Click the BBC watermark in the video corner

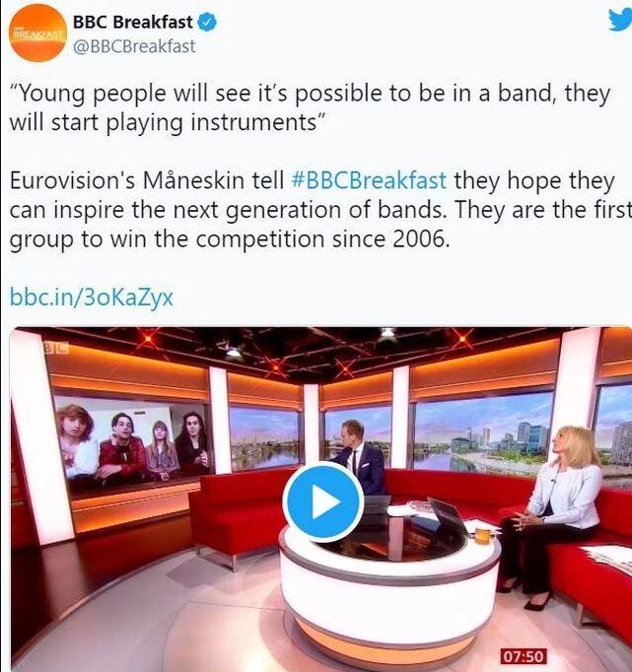point(55,348)
